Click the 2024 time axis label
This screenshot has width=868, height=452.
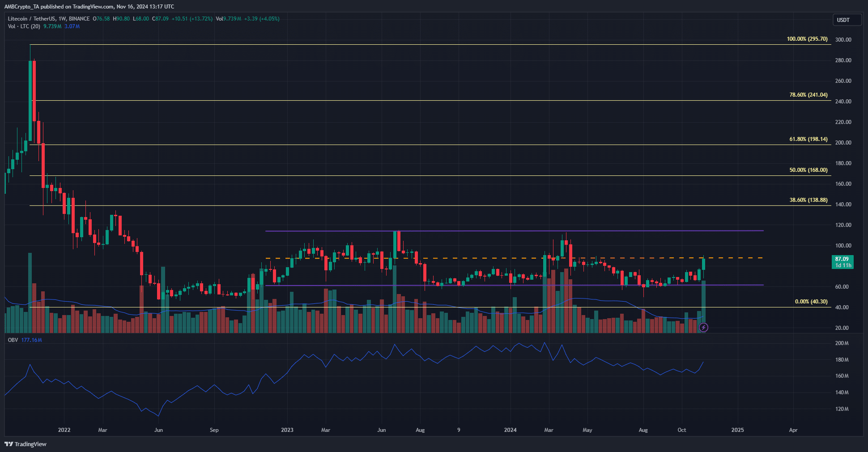click(x=510, y=430)
